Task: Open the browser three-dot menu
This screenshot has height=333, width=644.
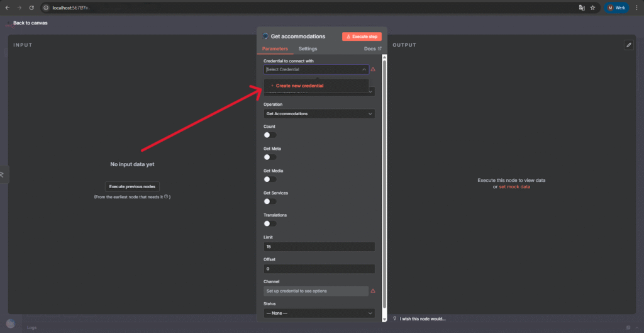Action: pos(636,8)
